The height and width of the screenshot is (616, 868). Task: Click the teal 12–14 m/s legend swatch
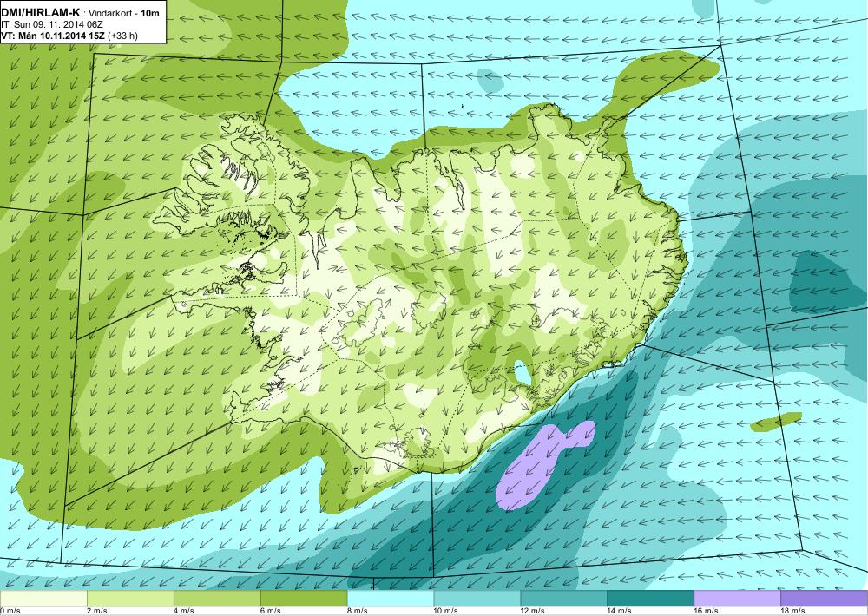(x=563, y=599)
